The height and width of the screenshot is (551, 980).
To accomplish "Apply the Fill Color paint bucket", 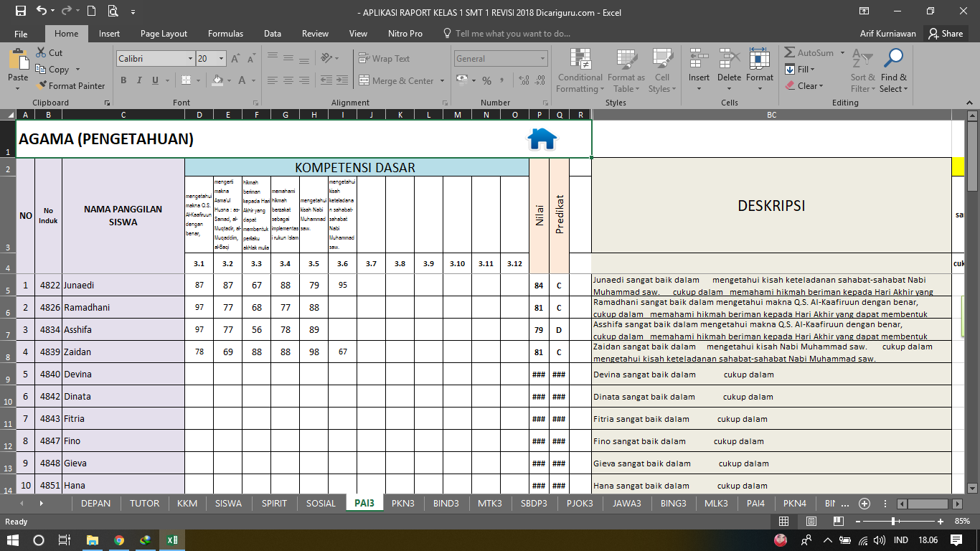I will point(217,80).
